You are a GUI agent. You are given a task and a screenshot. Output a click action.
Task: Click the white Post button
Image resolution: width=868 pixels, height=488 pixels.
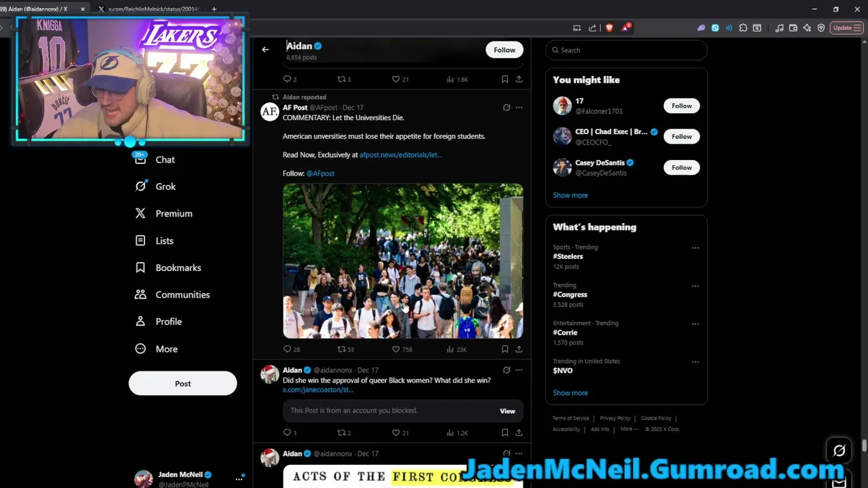182,384
